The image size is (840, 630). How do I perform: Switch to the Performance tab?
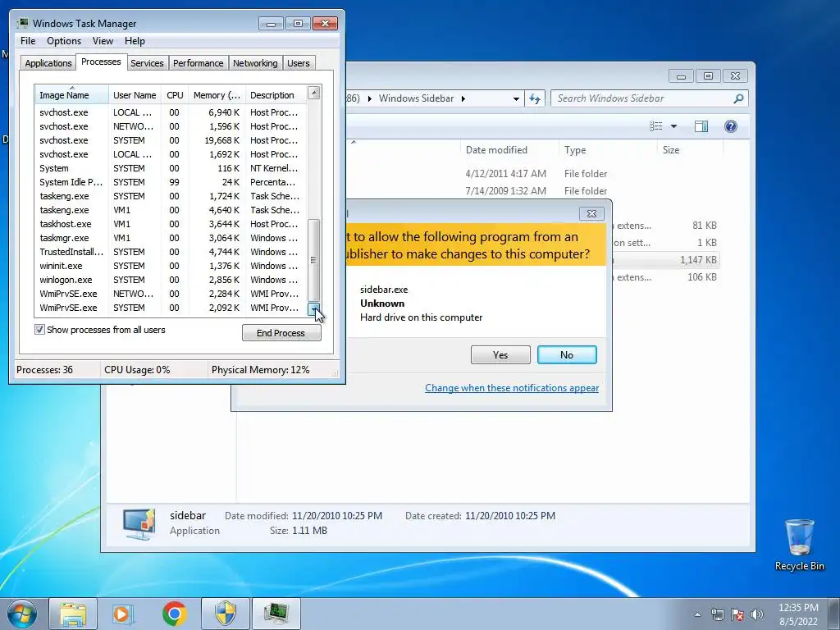pos(198,63)
